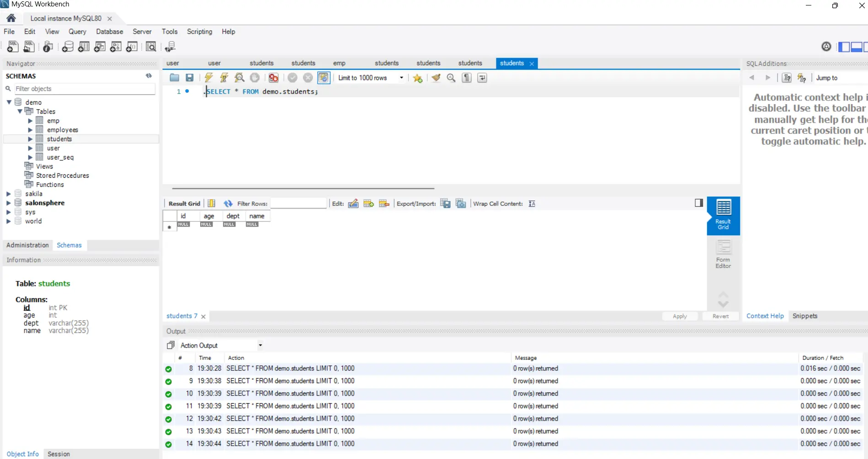The width and height of the screenshot is (868, 459).
Task: Switch to the emp query tab
Action: tap(339, 63)
